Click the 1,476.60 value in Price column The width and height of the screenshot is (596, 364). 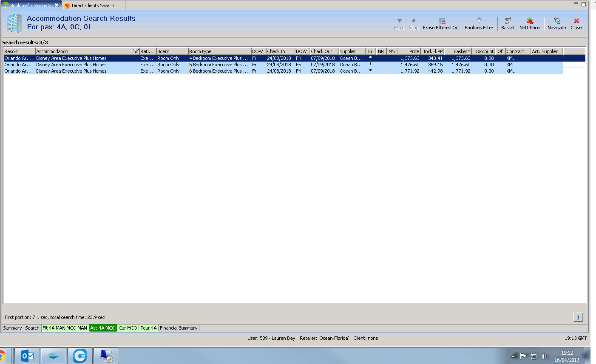[x=410, y=65]
